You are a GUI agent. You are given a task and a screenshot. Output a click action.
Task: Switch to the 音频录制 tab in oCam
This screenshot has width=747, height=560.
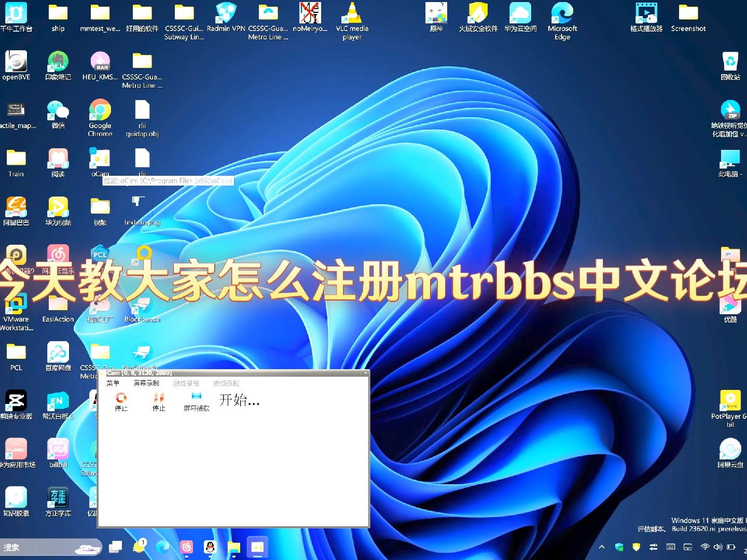(x=226, y=383)
